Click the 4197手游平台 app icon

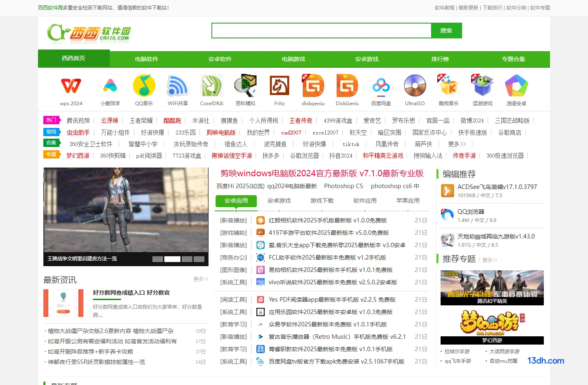(x=261, y=233)
